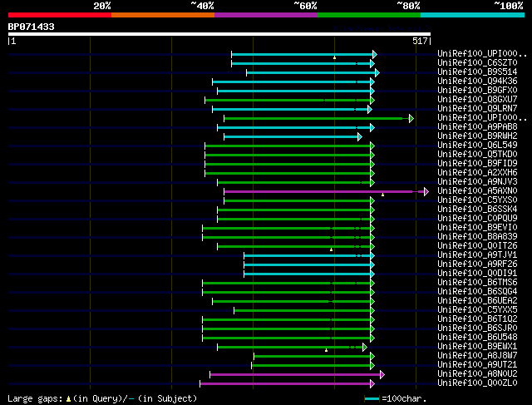
Task: Select the UniRef100_B6U548 label
Action: 477,338
